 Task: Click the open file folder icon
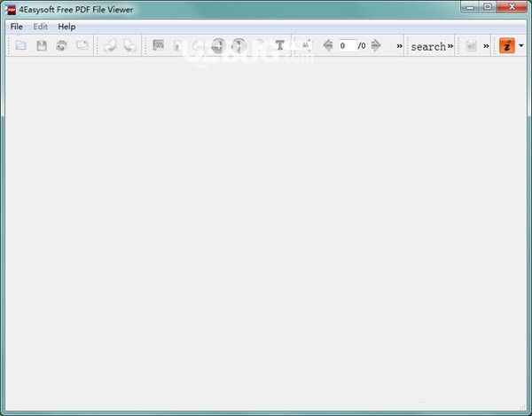(x=21, y=45)
